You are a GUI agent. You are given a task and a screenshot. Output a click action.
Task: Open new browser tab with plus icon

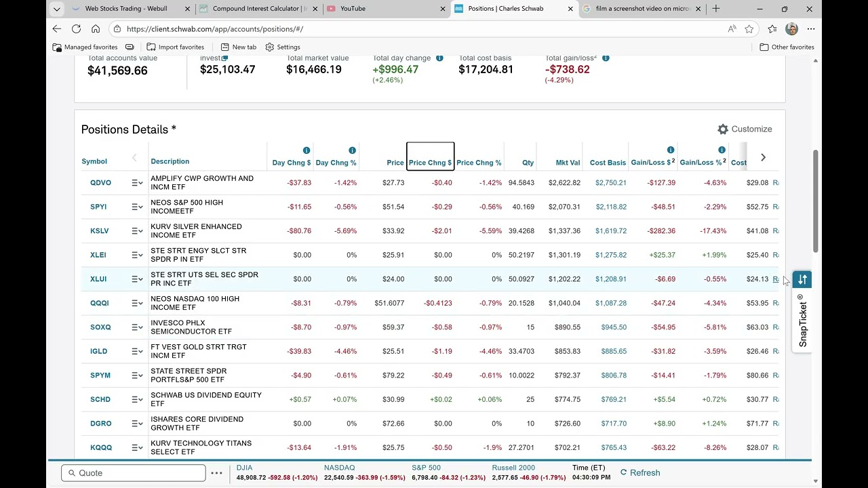pyautogui.click(x=716, y=9)
